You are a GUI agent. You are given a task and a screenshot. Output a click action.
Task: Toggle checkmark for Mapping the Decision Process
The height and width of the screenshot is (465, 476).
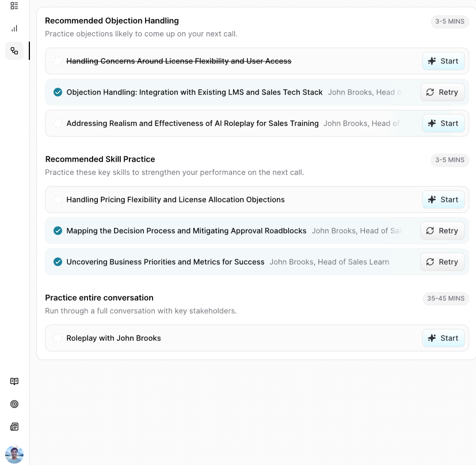pos(58,231)
